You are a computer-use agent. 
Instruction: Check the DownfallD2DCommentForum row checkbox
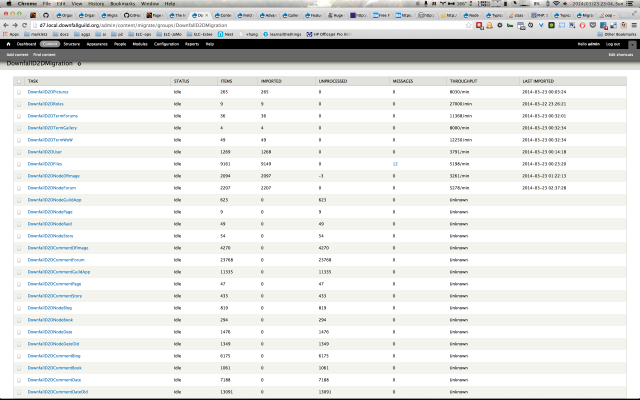tap(19, 260)
